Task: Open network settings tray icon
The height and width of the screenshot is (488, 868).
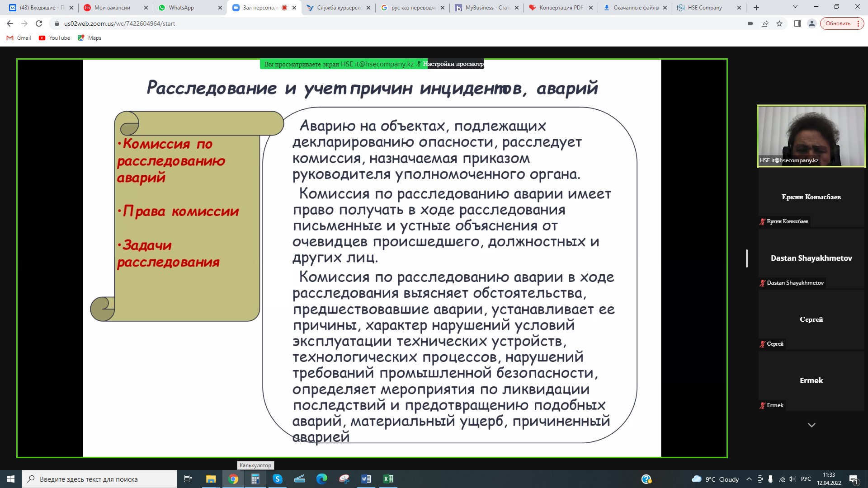Action: pos(782,479)
